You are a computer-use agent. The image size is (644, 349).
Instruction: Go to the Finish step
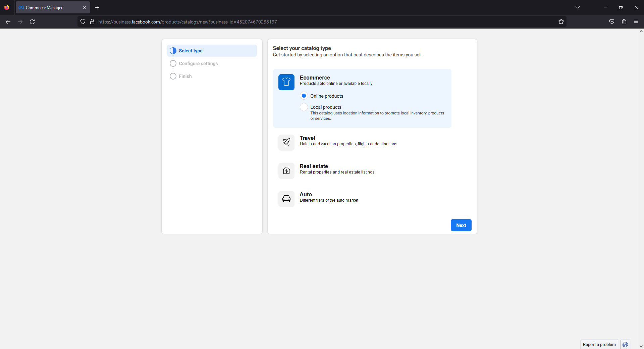point(212,76)
